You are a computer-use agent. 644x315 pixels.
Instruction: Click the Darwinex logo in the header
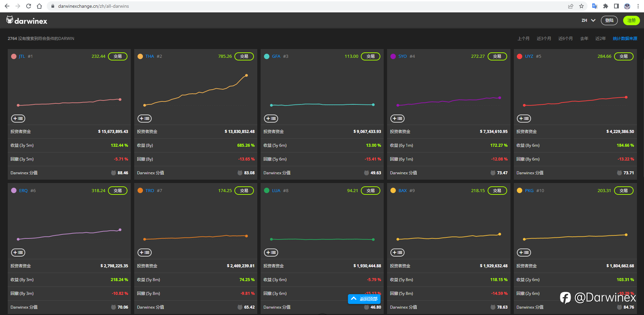27,20
